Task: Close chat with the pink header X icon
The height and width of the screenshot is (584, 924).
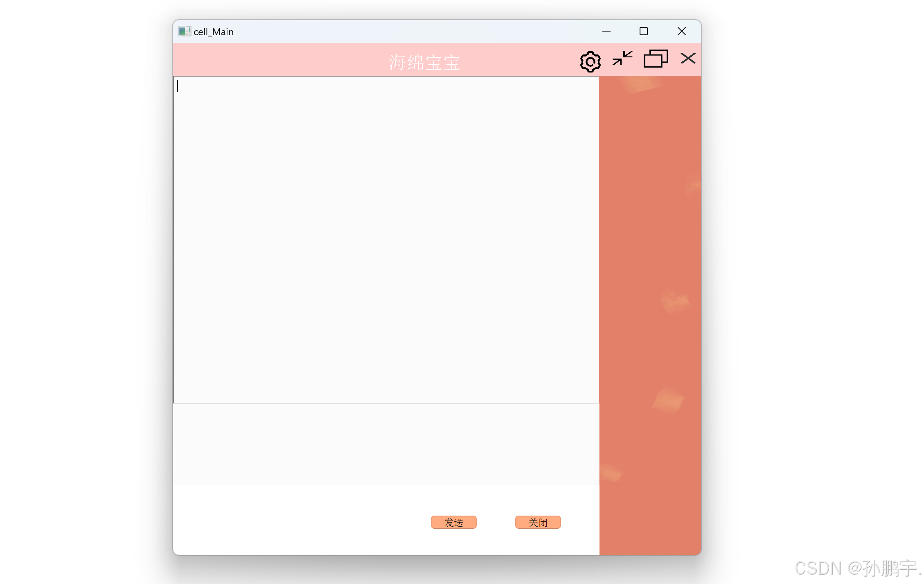Action: point(688,58)
